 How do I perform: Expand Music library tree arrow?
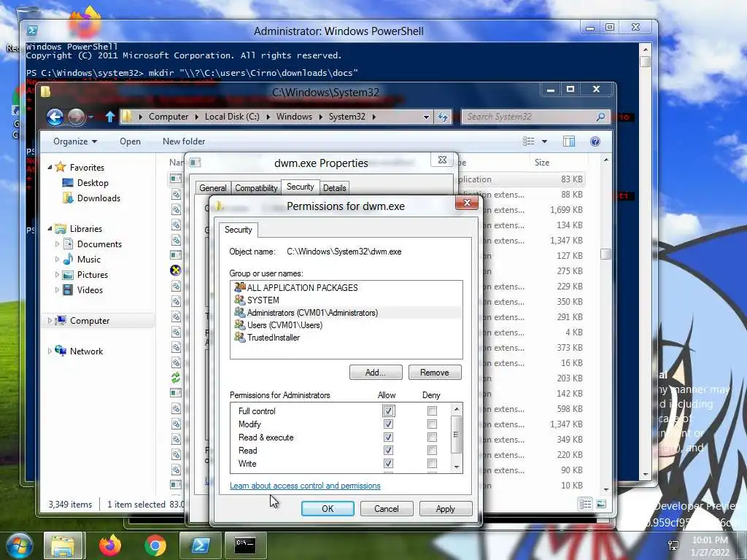coord(57,260)
